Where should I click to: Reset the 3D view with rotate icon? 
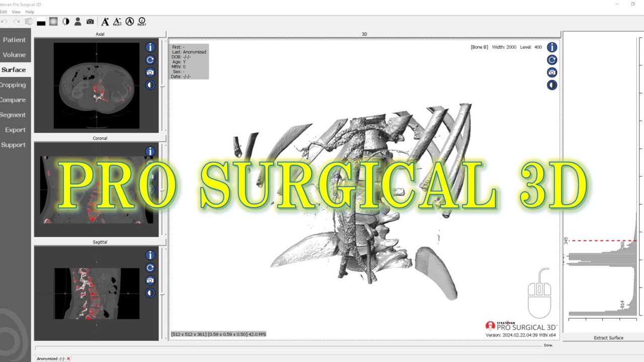pos(552,60)
